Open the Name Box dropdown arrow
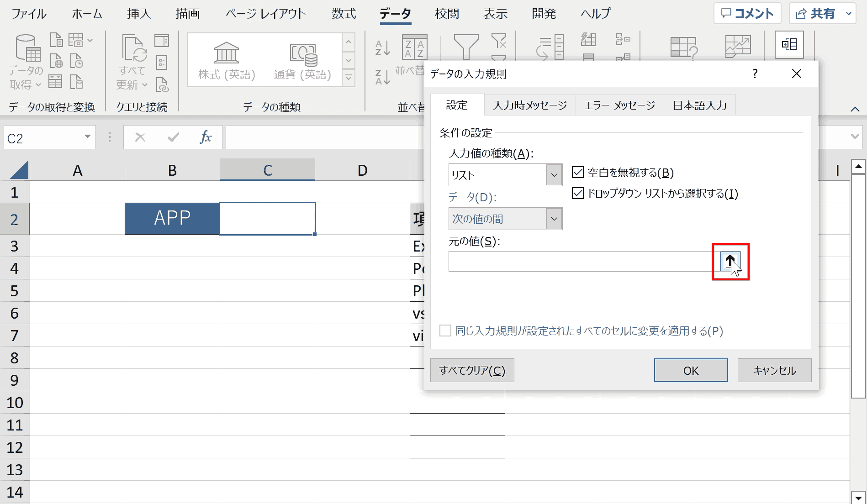This screenshot has height=504, width=867. pos(87,137)
